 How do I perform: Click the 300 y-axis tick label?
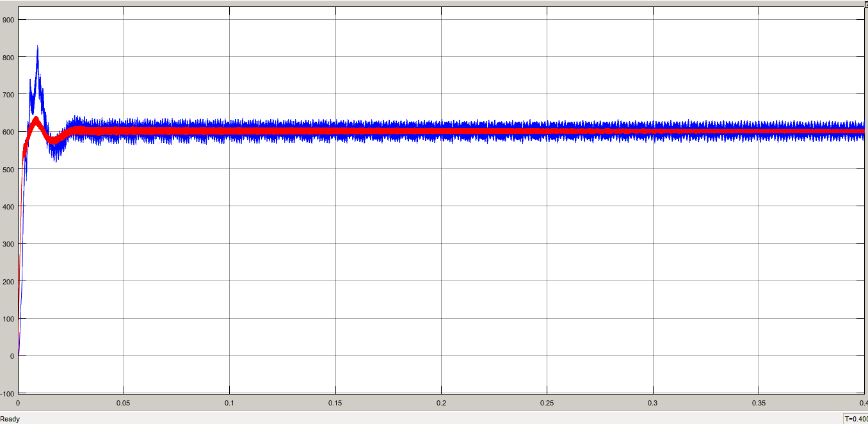(x=8, y=244)
